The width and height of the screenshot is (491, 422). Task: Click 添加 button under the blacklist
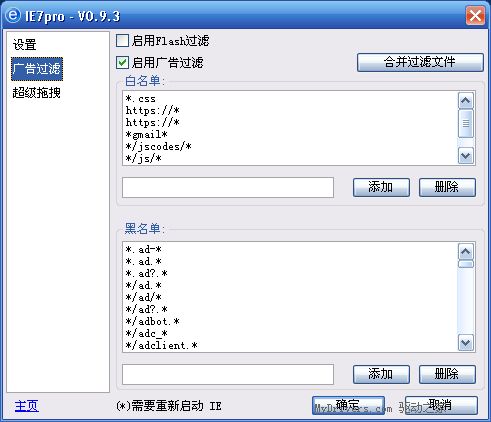[x=381, y=374]
